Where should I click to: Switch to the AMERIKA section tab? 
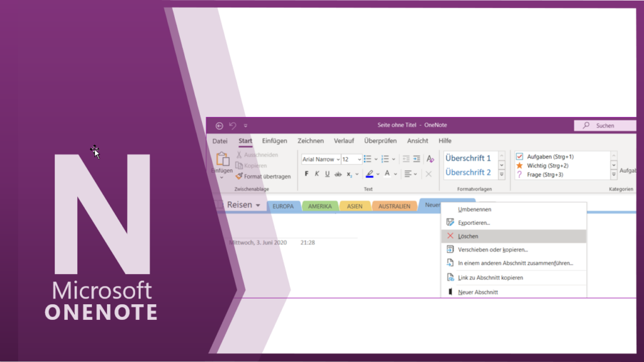[x=319, y=206]
